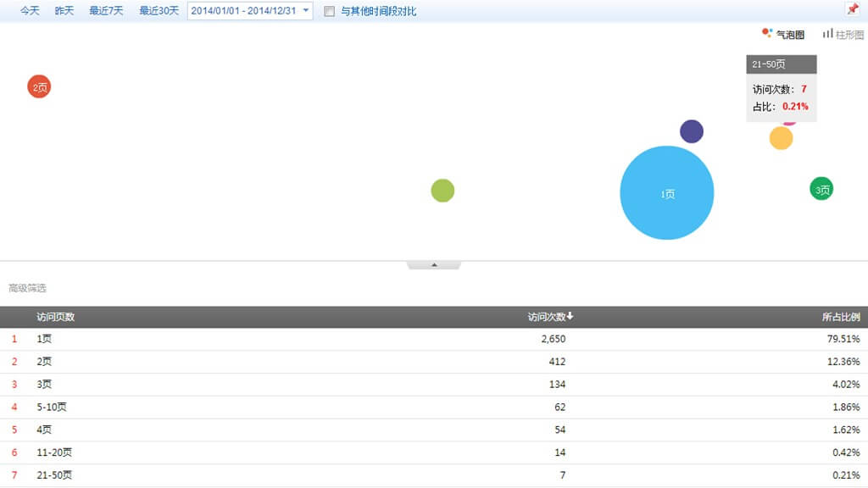The width and height of the screenshot is (868, 488).
Task: Sort by 访问次数 column header
Action: 550,317
